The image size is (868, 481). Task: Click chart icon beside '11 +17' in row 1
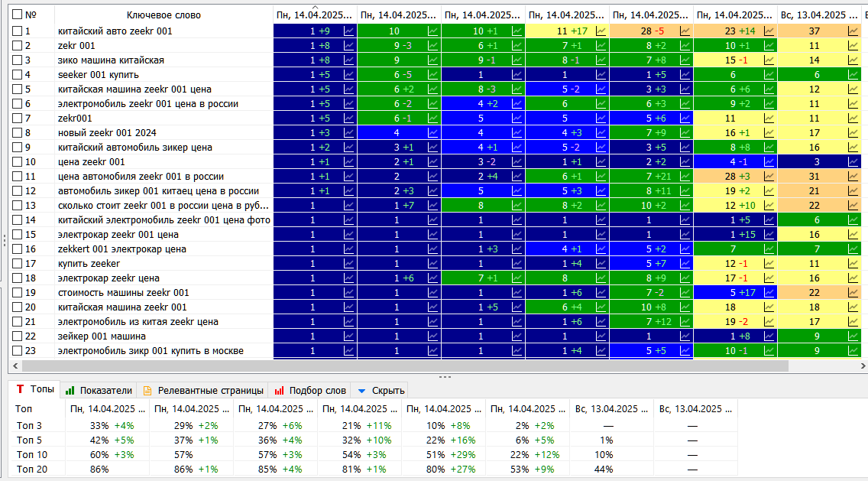601,31
